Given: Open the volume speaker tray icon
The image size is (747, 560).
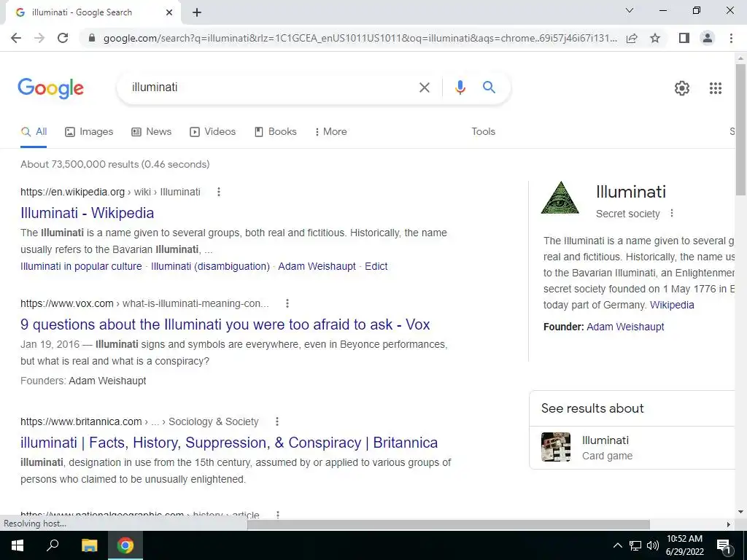Looking at the screenshot, I should pos(653,545).
